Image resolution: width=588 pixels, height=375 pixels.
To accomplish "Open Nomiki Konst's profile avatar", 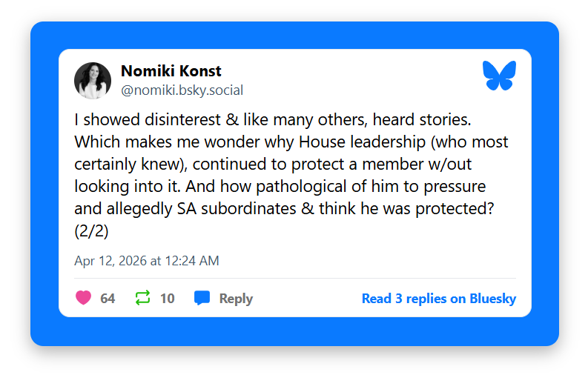I will click(x=93, y=81).
